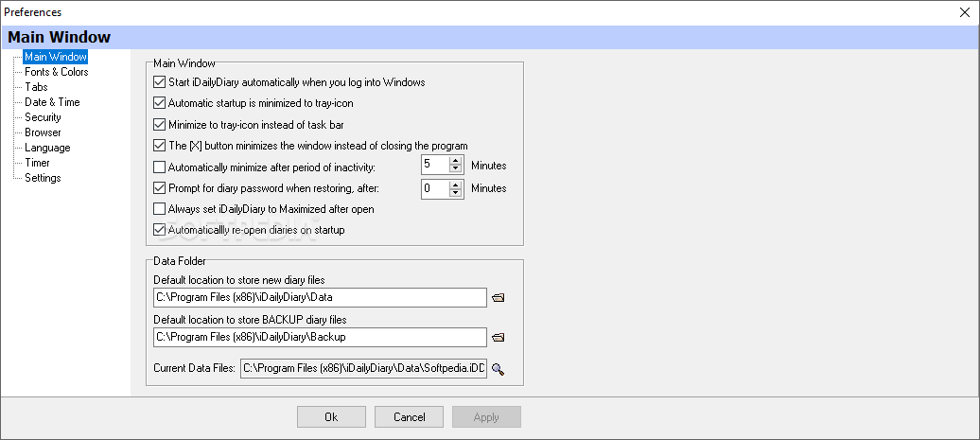Increase password prompt minutes with up arrow
This screenshot has width=980, height=440.
[456, 185]
